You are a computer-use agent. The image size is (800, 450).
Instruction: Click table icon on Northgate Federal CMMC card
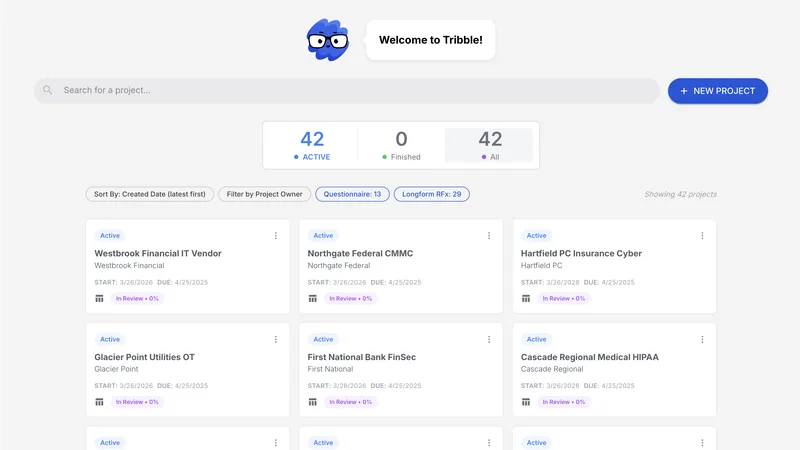[313, 298]
